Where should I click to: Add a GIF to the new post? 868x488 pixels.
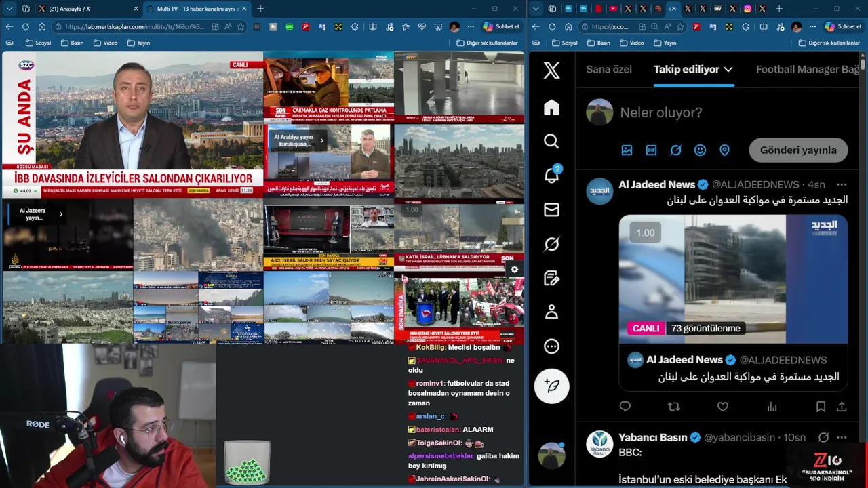[x=651, y=150]
